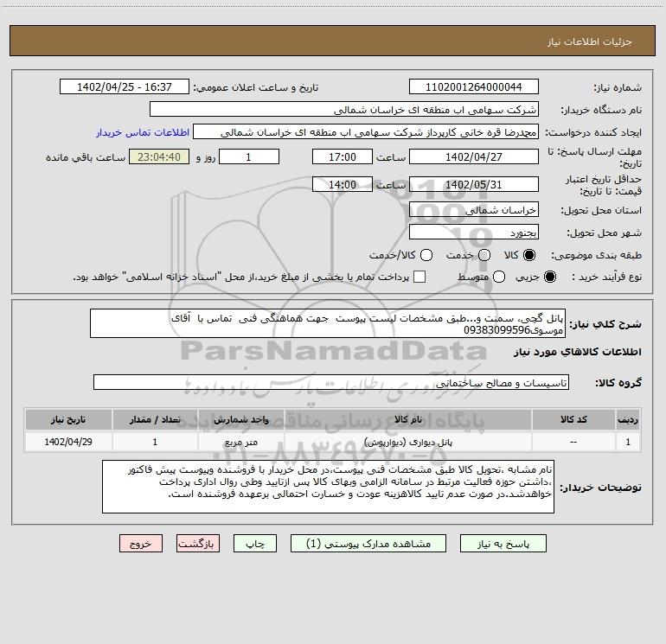The height and width of the screenshot is (644, 666).
Task: Click the row number cell in the پانل دیواری row
Action: (628, 442)
